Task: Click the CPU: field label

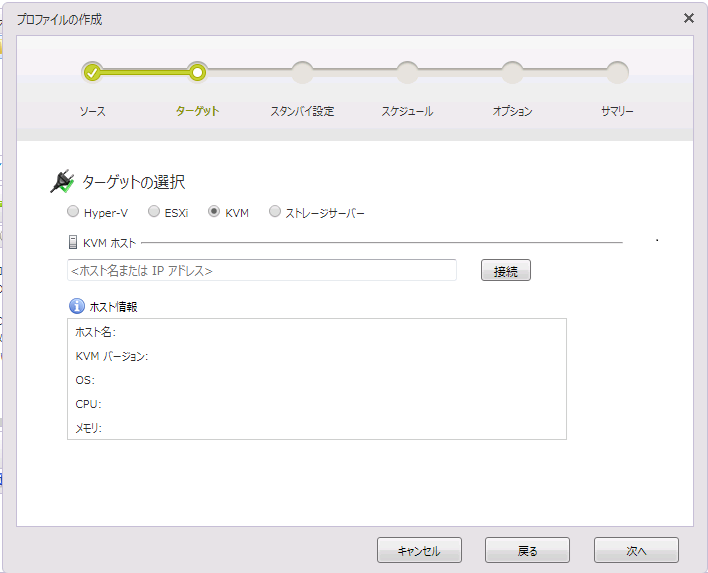Action: tap(88, 404)
